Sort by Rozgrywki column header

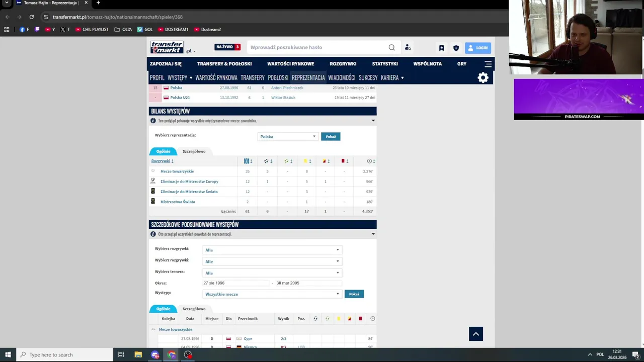coord(162,161)
